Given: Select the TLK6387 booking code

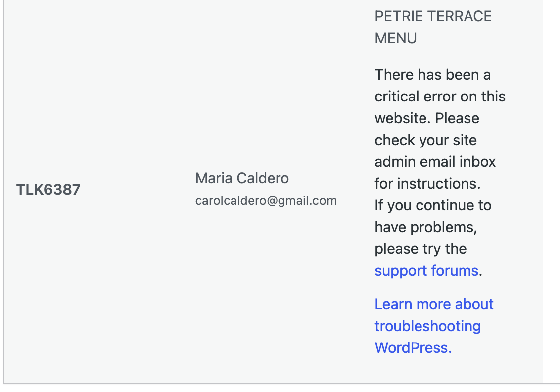Looking at the screenshot, I should pyautogui.click(x=48, y=190).
